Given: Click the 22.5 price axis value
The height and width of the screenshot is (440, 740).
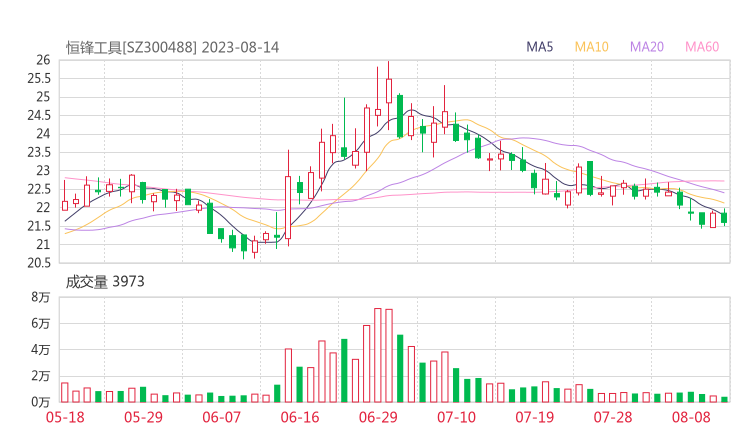Looking at the screenshot, I should click(39, 189).
